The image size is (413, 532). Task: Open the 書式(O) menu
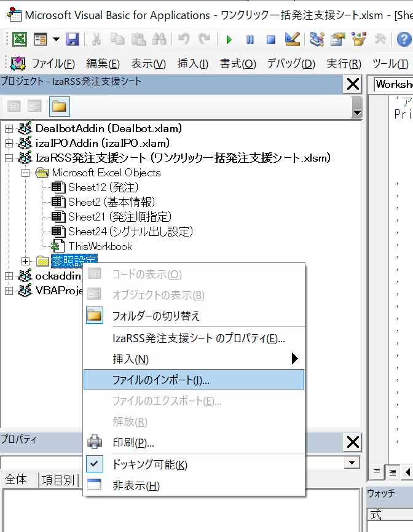pyautogui.click(x=238, y=63)
